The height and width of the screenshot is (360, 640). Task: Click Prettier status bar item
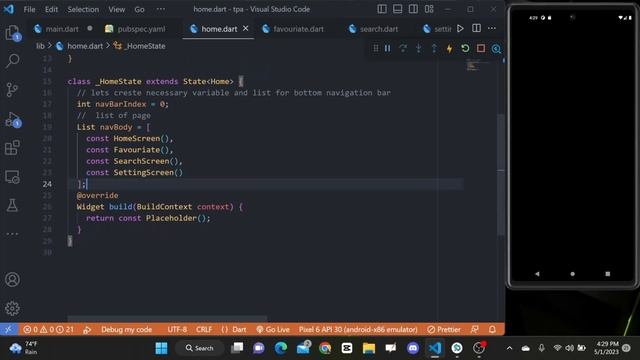(x=444, y=329)
